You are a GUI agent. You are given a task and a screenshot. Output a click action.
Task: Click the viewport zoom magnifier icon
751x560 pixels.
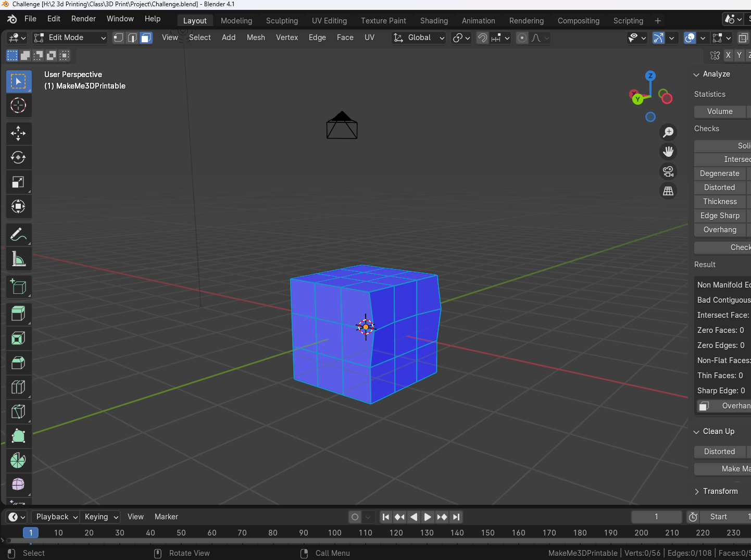[x=668, y=132]
